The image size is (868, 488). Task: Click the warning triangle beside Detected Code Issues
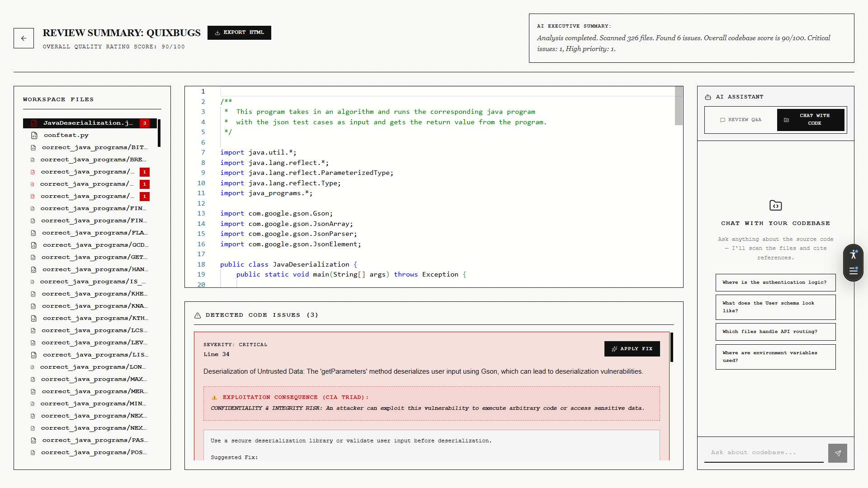(x=198, y=315)
